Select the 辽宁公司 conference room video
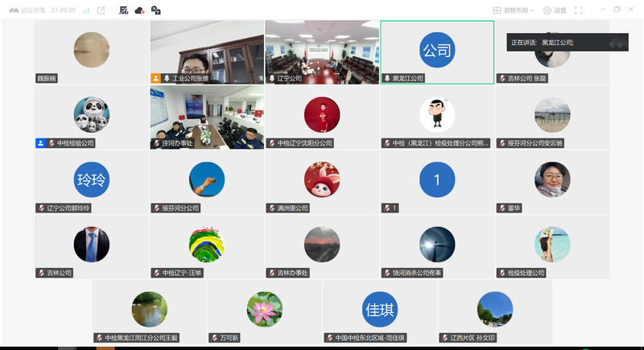Viewport: 644px width, 350px height. coord(322,52)
